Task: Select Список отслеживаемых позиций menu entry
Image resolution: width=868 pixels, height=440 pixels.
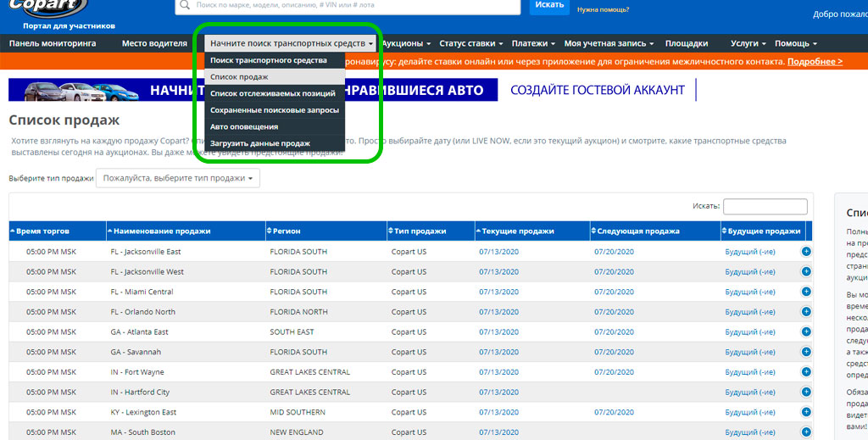Action: (x=275, y=93)
